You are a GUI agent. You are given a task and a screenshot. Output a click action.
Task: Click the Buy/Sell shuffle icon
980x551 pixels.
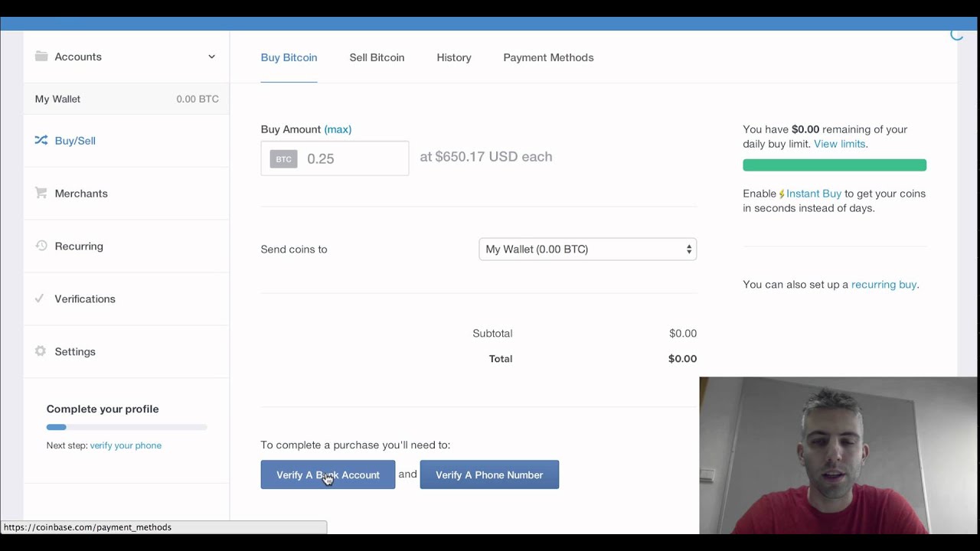[x=41, y=140]
